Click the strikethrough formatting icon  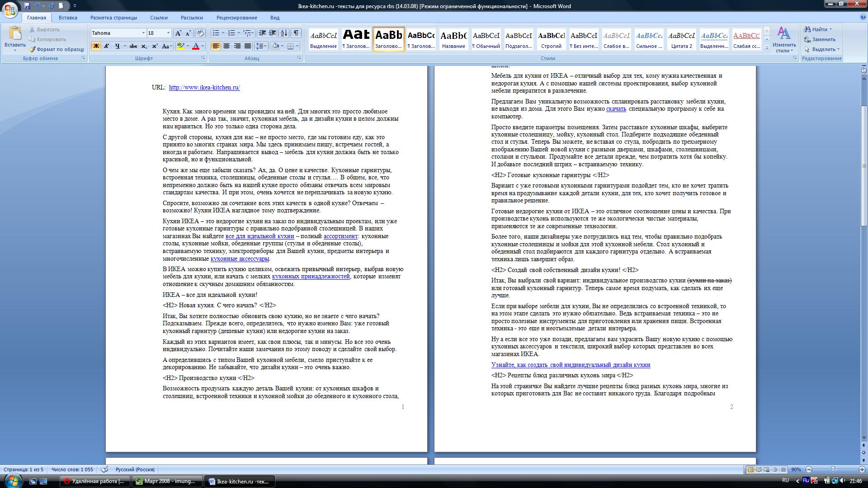(133, 46)
